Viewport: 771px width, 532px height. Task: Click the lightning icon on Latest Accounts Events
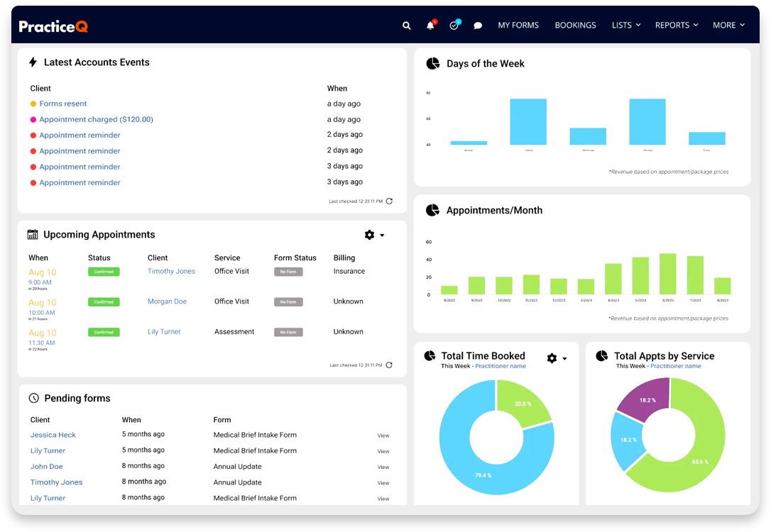[x=33, y=62]
